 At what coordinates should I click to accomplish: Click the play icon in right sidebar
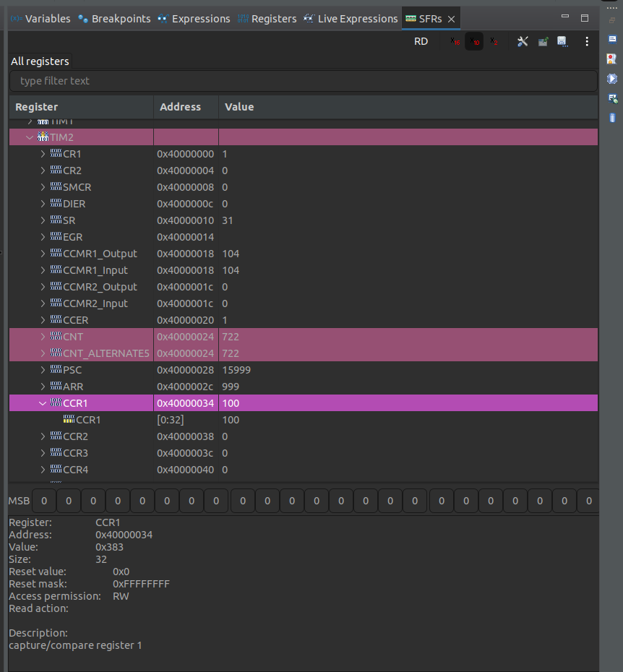pos(611,77)
